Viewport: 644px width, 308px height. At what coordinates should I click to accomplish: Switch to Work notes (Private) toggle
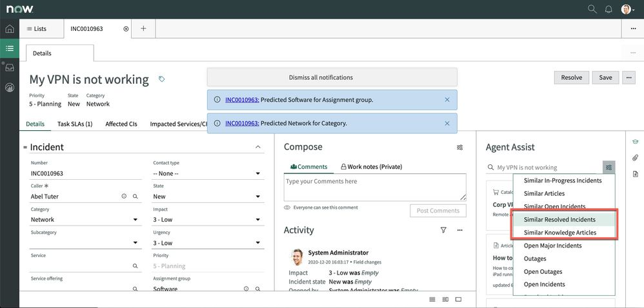coord(371,167)
